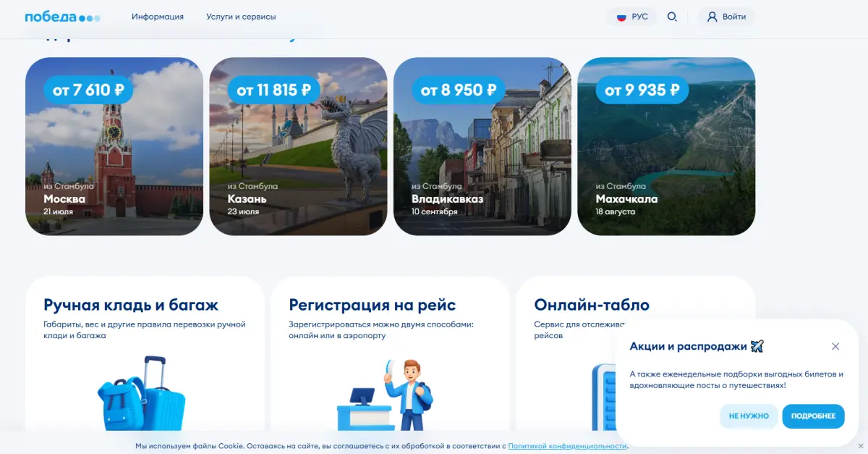The image size is (868, 454).
Task: Open Ручная кладь и багаж heading
Action: coord(131,305)
